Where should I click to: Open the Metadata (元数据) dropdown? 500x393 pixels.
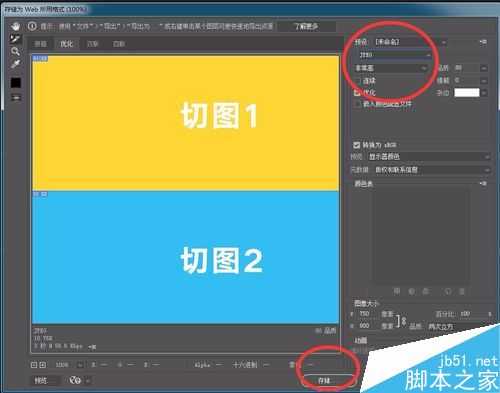[x=432, y=170]
